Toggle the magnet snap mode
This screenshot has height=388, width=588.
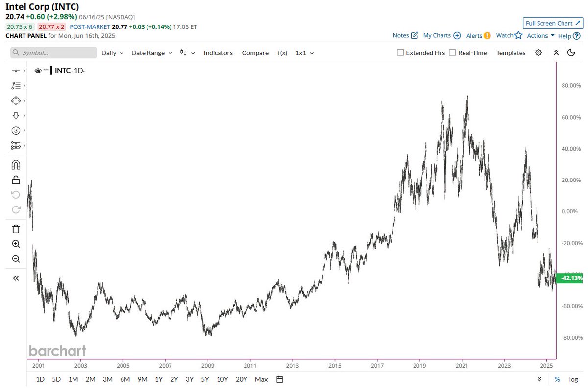(x=16, y=165)
